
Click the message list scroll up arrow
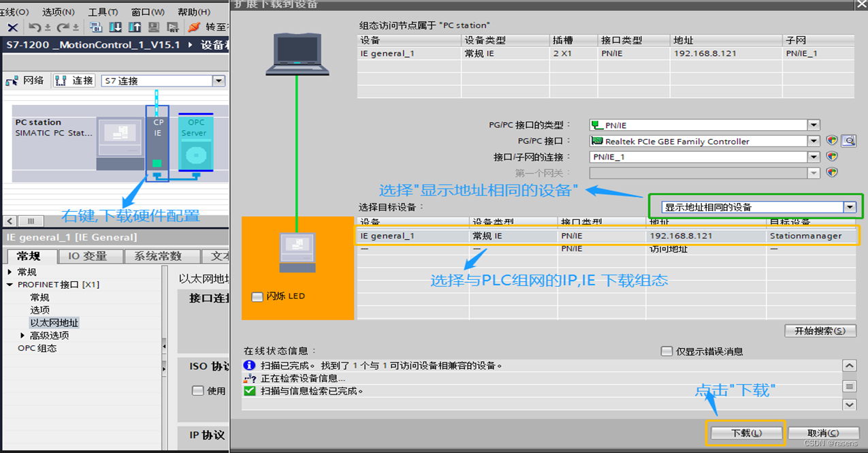849,366
